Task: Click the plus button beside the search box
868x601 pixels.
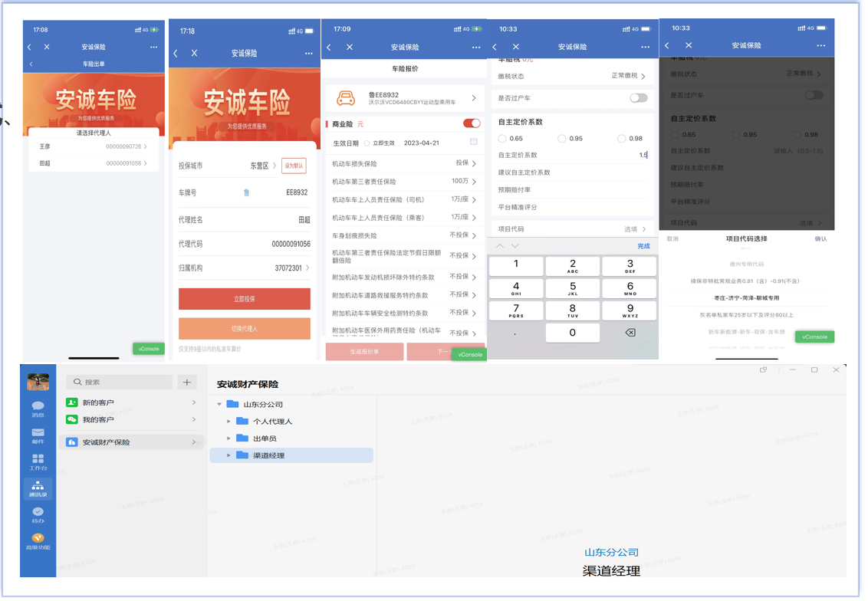Action: click(187, 382)
